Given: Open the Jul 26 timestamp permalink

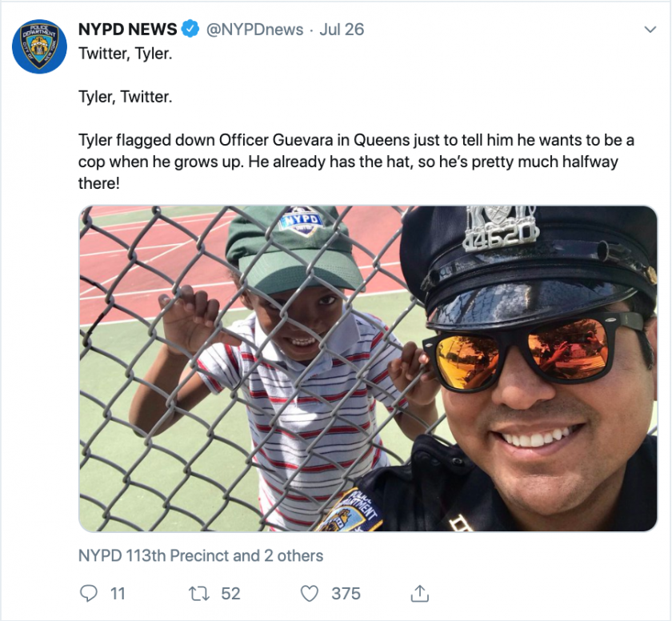Looking at the screenshot, I should [342, 30].
